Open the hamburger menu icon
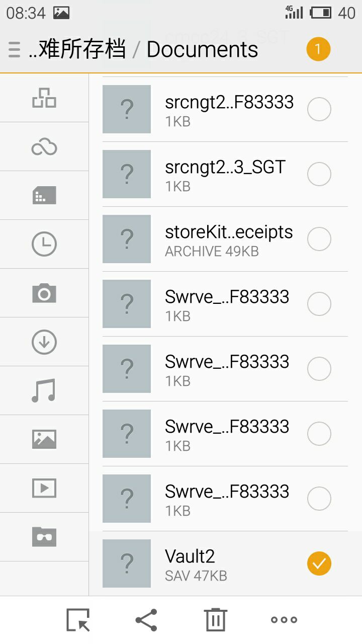This screenshot has width=362, height=644. pos(14,50)
